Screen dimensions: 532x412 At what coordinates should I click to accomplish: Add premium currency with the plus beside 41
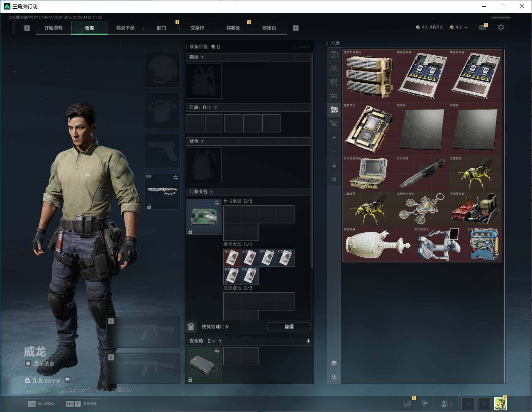point(466,27)
